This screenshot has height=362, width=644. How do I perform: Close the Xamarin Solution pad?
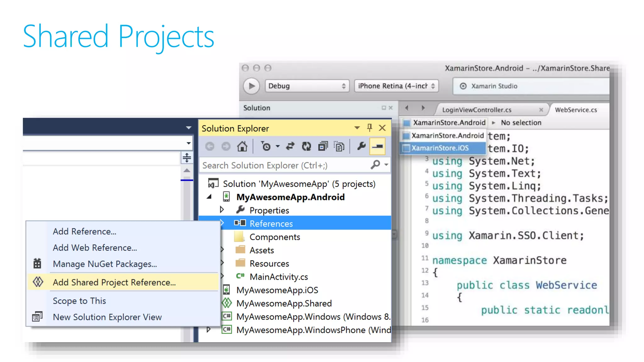click(x=391, y=108)
